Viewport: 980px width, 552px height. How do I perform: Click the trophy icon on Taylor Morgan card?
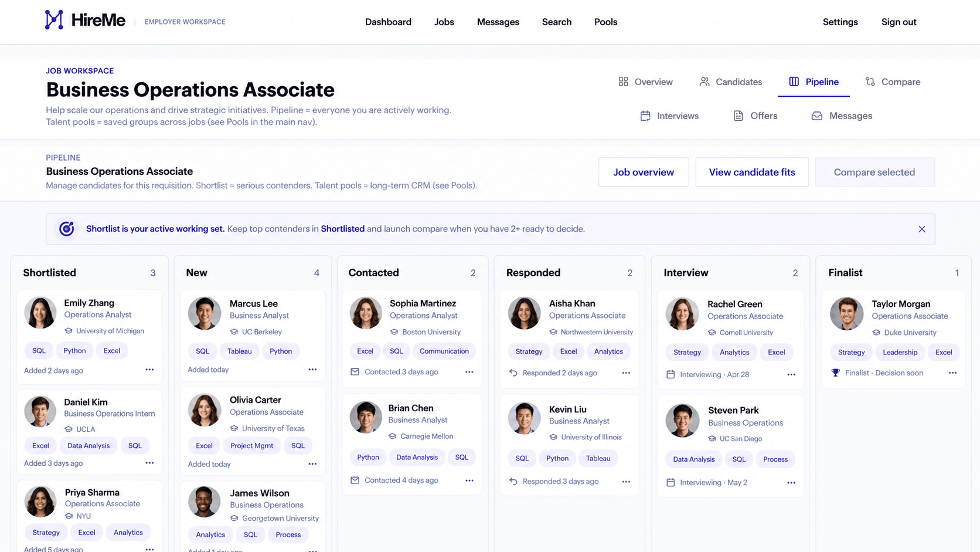pos(836,372)
